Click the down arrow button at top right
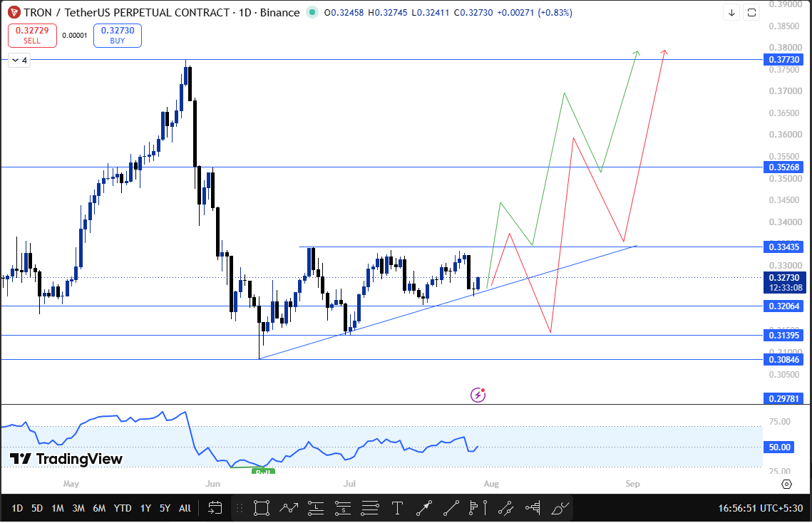Viewport: 812px width, 523px height. tap(731, 13)
